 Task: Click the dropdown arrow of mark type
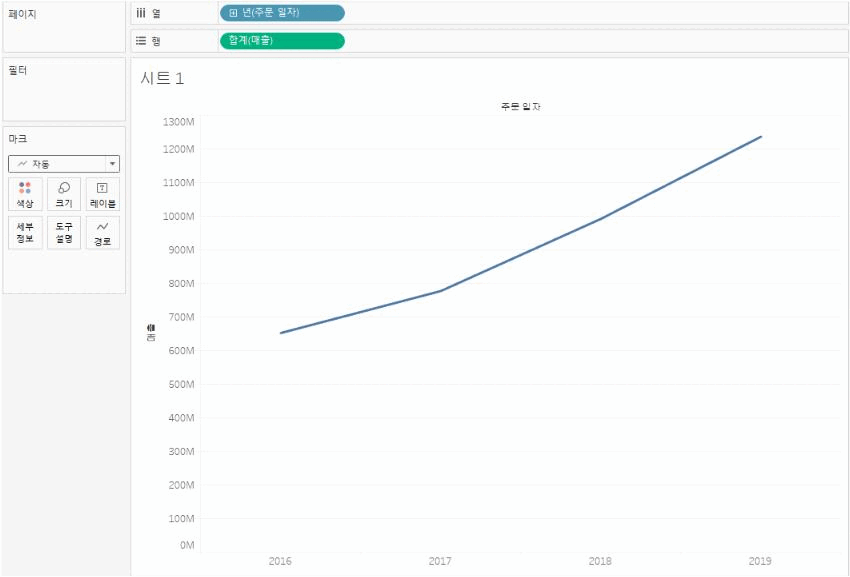coord(112,164)
